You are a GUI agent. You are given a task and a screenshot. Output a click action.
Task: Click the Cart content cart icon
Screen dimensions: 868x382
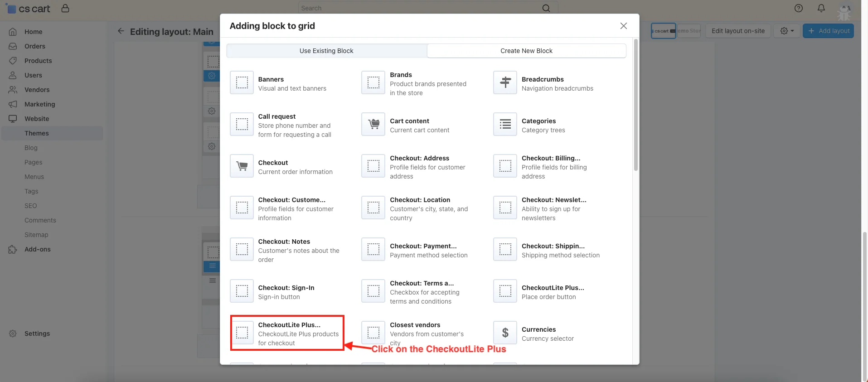point(373,124)
